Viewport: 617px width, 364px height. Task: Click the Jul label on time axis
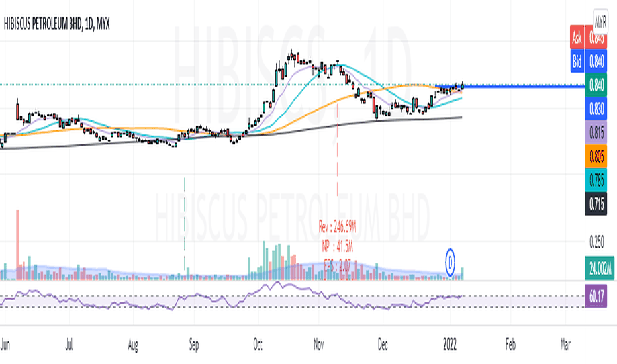(x=70, y=345)
